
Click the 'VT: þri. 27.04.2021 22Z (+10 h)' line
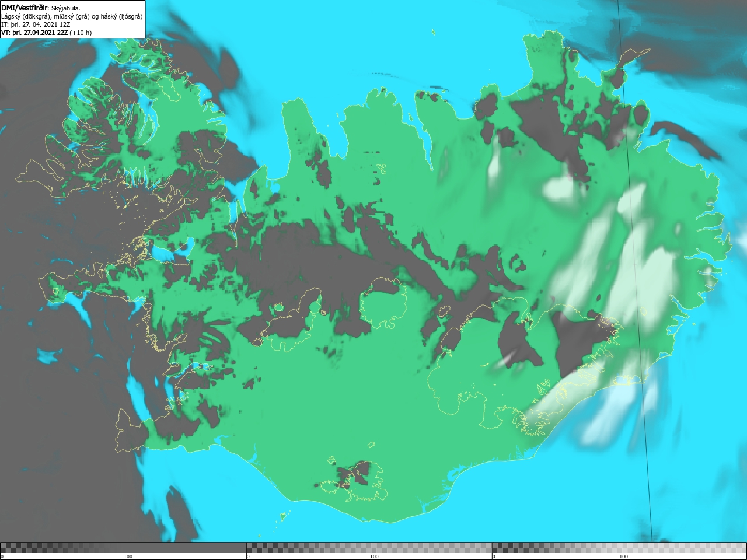pos(47,33)
